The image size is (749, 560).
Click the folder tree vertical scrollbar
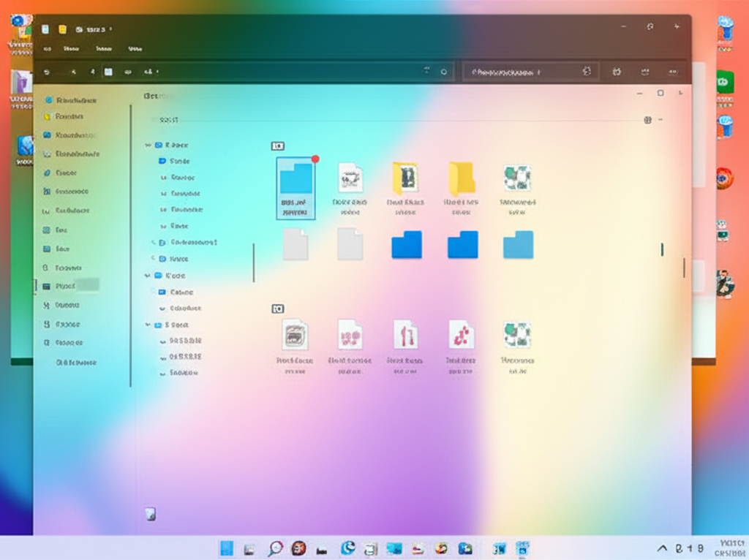click(x=254, y=263)
